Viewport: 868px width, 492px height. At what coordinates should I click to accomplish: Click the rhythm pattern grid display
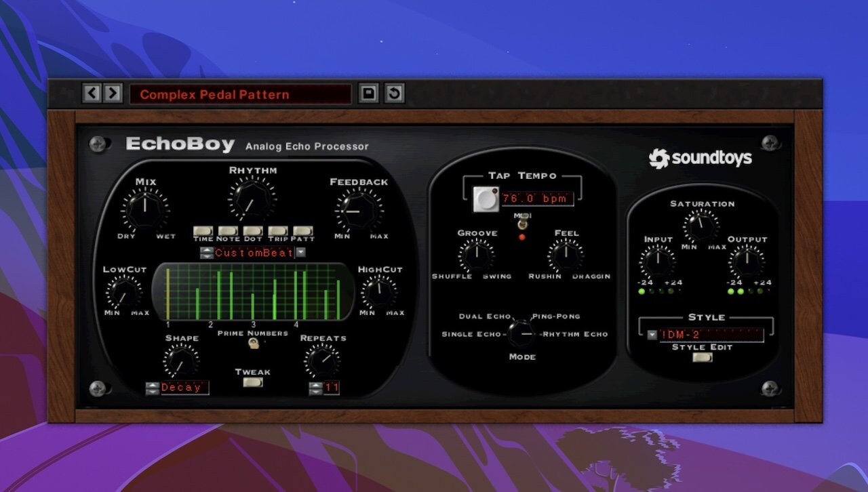[x=253, y=292]
